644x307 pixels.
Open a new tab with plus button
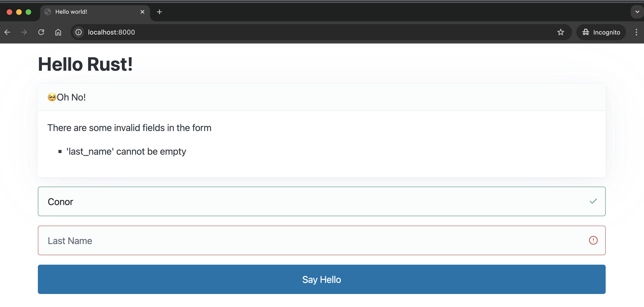click(159, 12)
